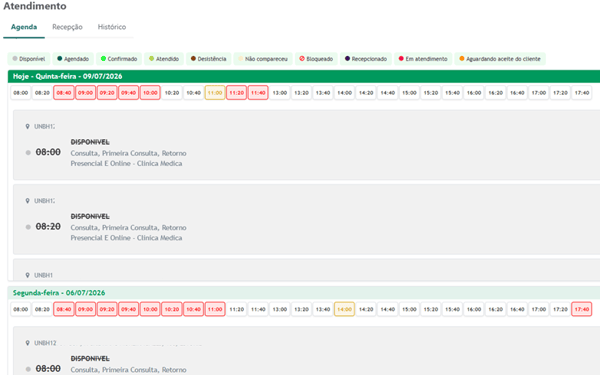Switch to the Recepção tab

67,27
